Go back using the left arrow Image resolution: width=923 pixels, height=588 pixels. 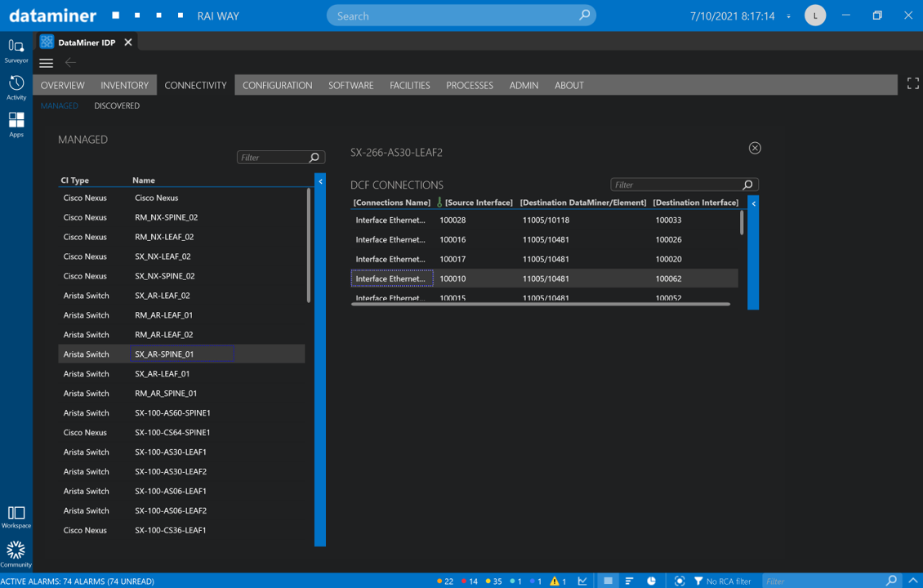click(x=70, y=62)
